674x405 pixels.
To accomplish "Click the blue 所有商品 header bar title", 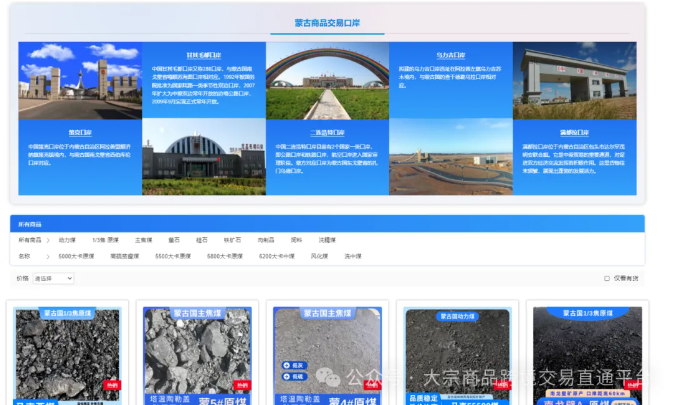I will click(x=30, y=224).
